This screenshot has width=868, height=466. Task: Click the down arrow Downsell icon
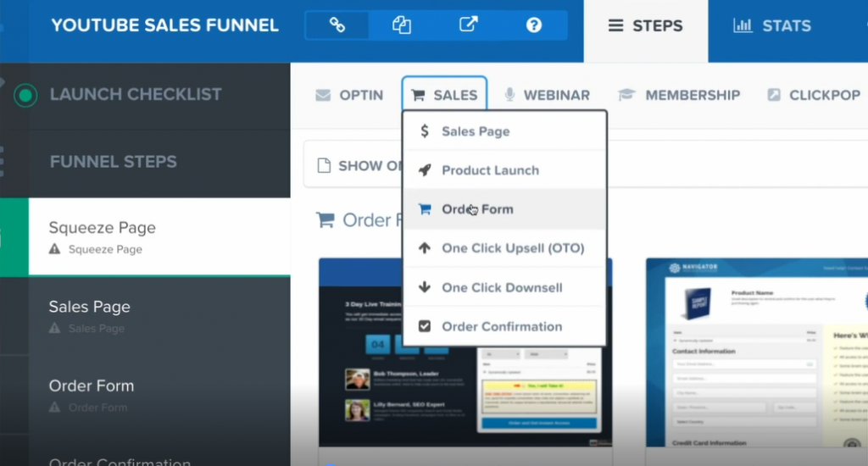point(425,287)
